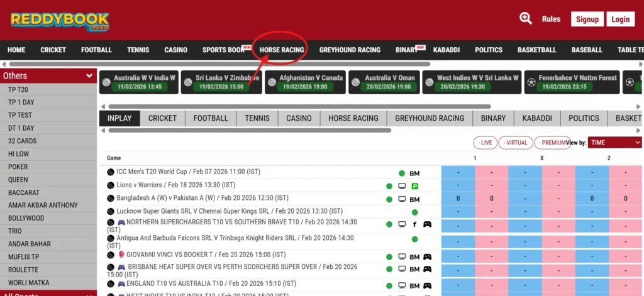Image resolution: width=644 pixels, height=296 pixels.
Task: Click the TV monitor icon for Bangladesh A (W) match
Action: point(402,199)
